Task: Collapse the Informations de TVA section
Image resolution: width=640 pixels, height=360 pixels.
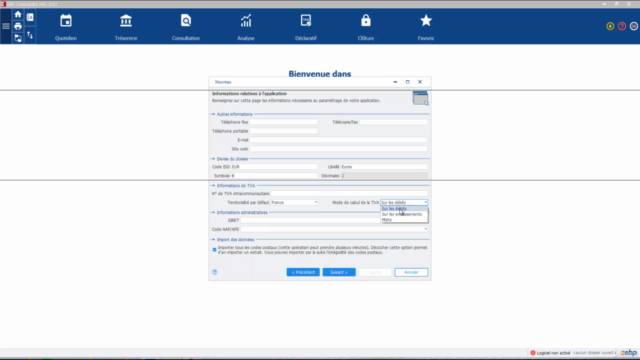Action: tap(213, 186)
